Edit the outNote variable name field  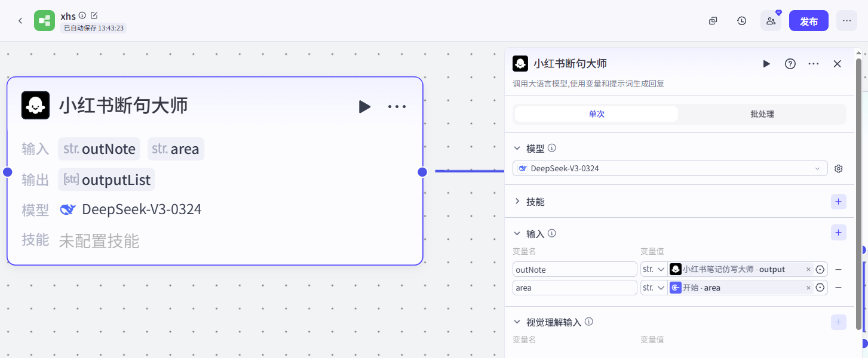point(575,270)
